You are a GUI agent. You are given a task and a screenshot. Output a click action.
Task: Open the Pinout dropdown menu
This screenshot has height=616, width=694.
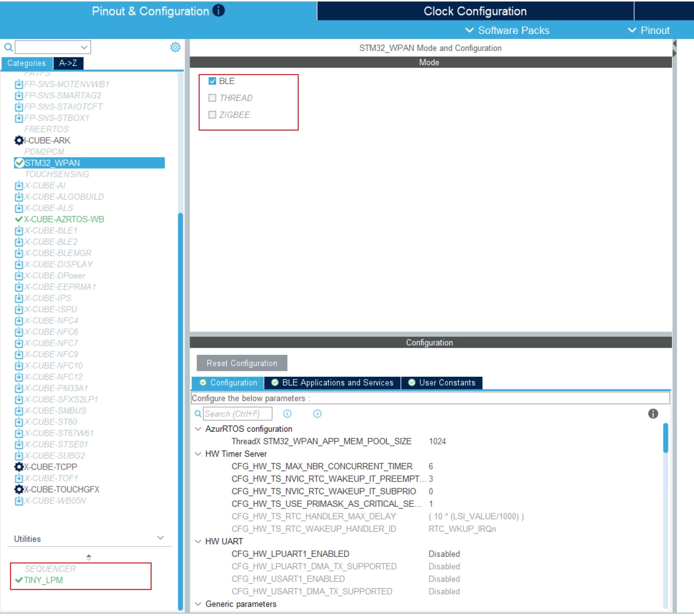click(648, 31)
